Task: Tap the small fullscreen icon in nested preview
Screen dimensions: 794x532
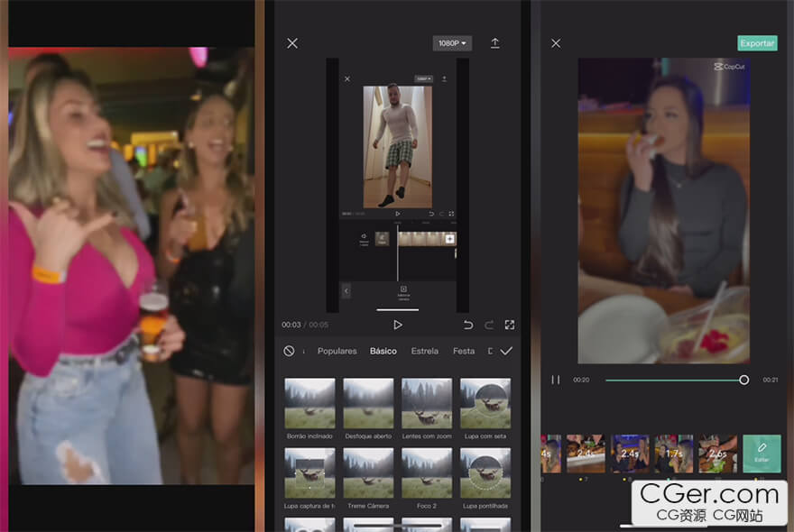Action: (x=451, y=214)
